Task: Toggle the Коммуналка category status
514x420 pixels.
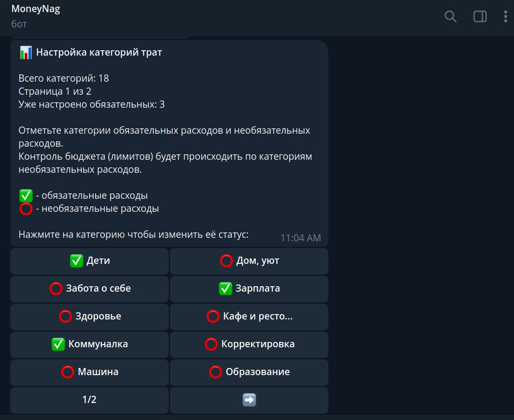Action: (x=90, y=344)
